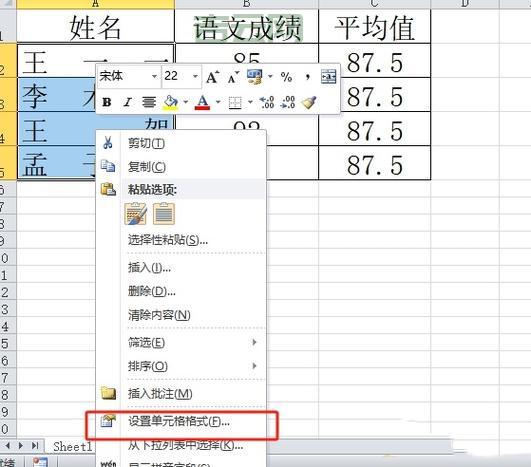Click the column B header
This screenshot has height=467, width=531.
[247, 4]
